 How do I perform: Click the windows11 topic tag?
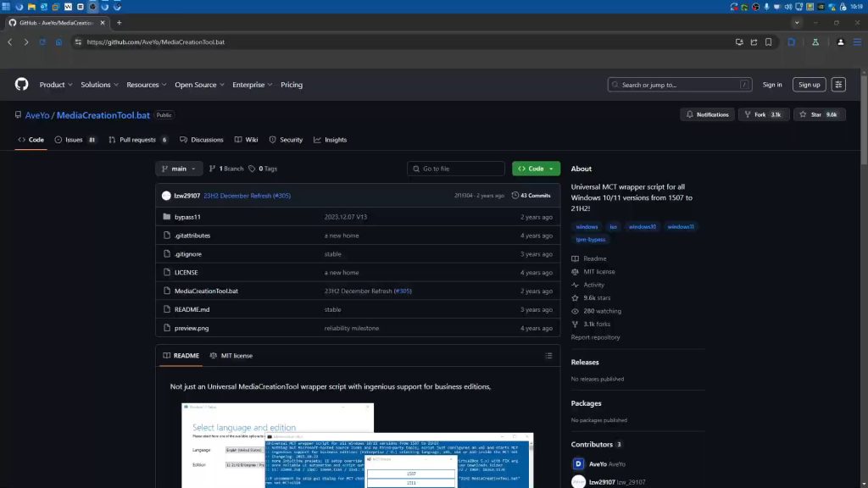[x=681, y=227]
